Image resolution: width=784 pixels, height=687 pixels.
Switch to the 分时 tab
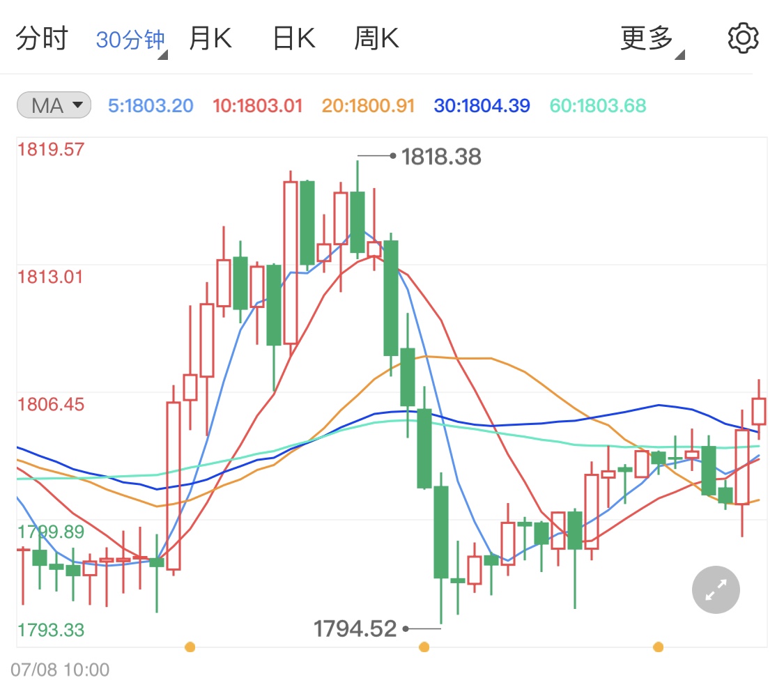tap(42, 38)
